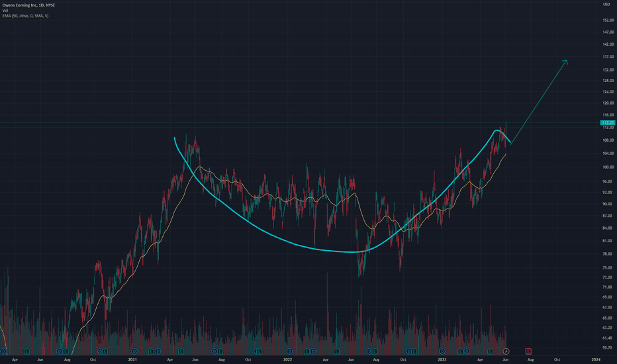This screenshot has width=617, height=364.
Task: Click dividend D marker in March 2021
Action: [x=158, y=351]
